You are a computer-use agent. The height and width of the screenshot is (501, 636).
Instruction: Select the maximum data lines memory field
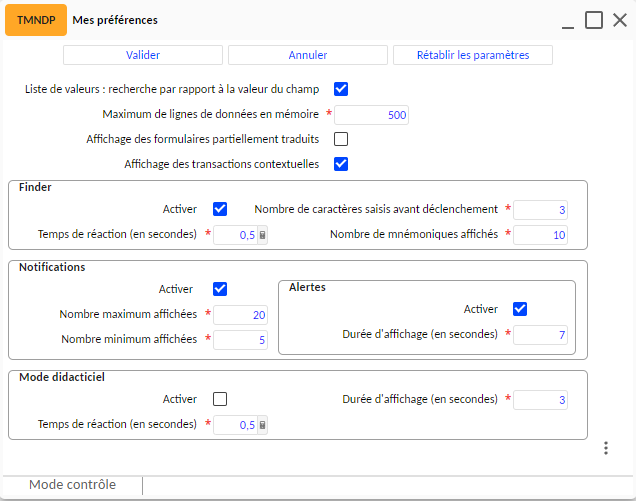point(371,115)
